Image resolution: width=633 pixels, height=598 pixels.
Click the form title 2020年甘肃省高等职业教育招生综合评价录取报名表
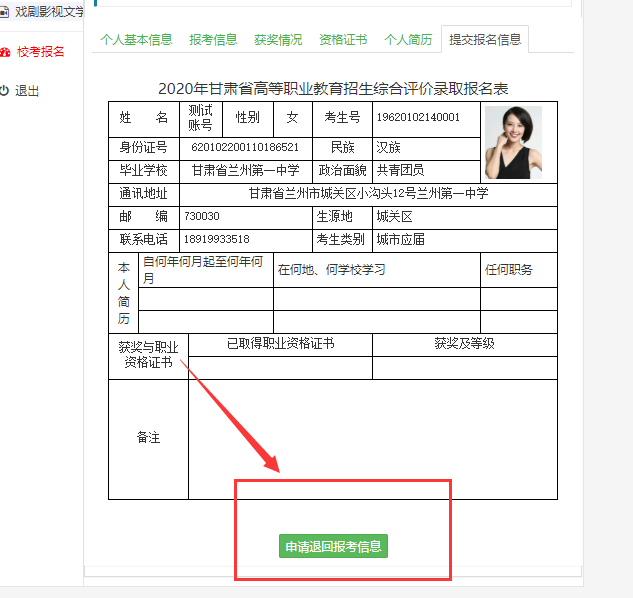[333, 89]
